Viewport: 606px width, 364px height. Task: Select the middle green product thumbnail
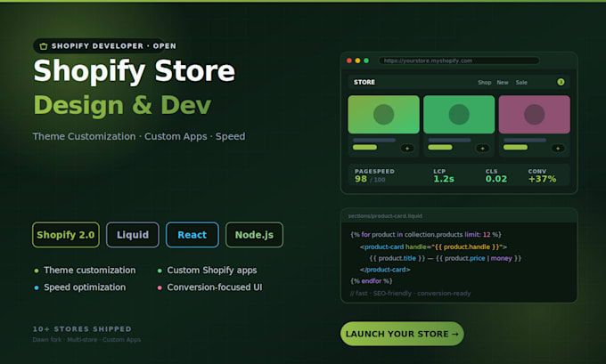click(x=459, y=115)
